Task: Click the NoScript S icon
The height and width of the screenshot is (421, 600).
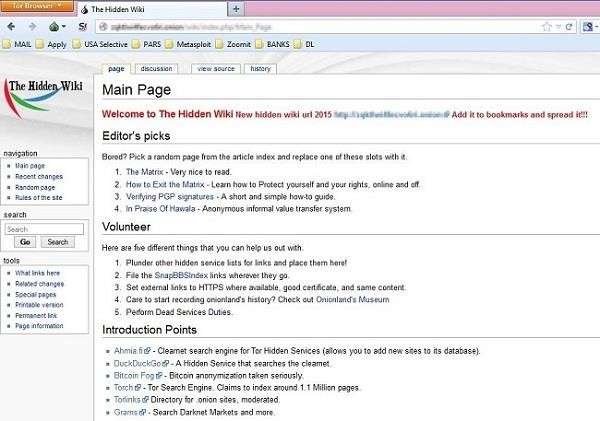Action: [x=82, y=26]
